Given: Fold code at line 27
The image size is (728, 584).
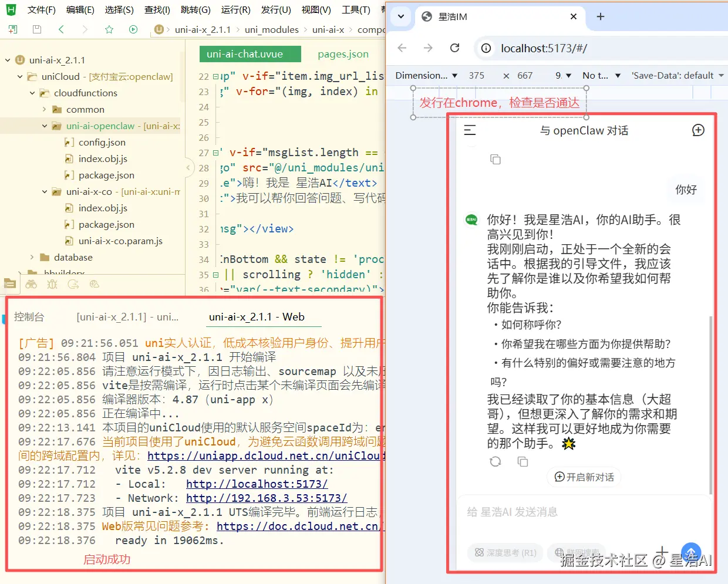Looking at the screenshot, I should click(x=215, y=153).
